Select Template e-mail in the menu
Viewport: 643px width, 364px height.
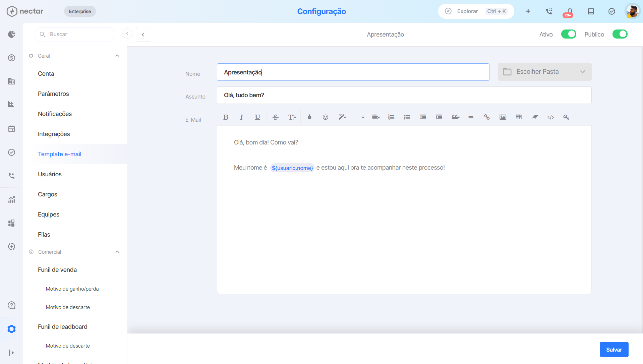[x=60, y=154]
